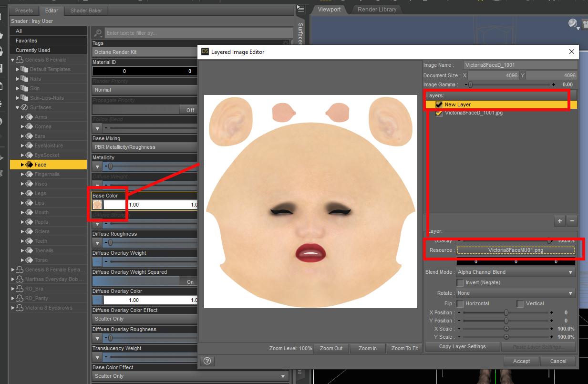This screenshot has width=588, height=384.
Task: Click the filter text field
Action: 198,33
